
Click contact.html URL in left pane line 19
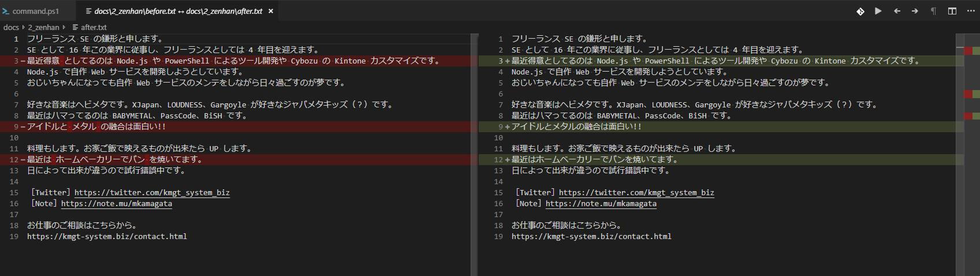[107, 236]
